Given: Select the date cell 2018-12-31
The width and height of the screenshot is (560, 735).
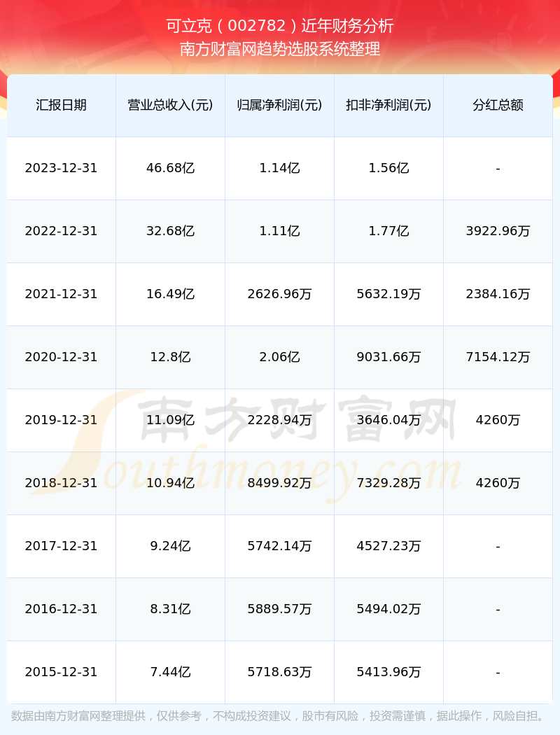Looking at the screenshot, I should click(x=62, y=483).
